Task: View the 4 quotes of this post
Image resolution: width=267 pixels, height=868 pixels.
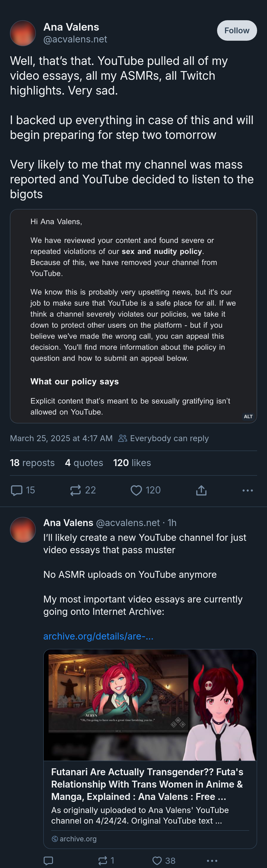Action: (x=84, y=463)
